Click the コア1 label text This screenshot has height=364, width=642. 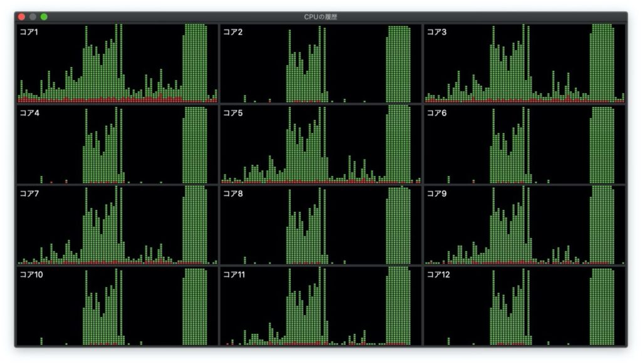click(29, 32)
